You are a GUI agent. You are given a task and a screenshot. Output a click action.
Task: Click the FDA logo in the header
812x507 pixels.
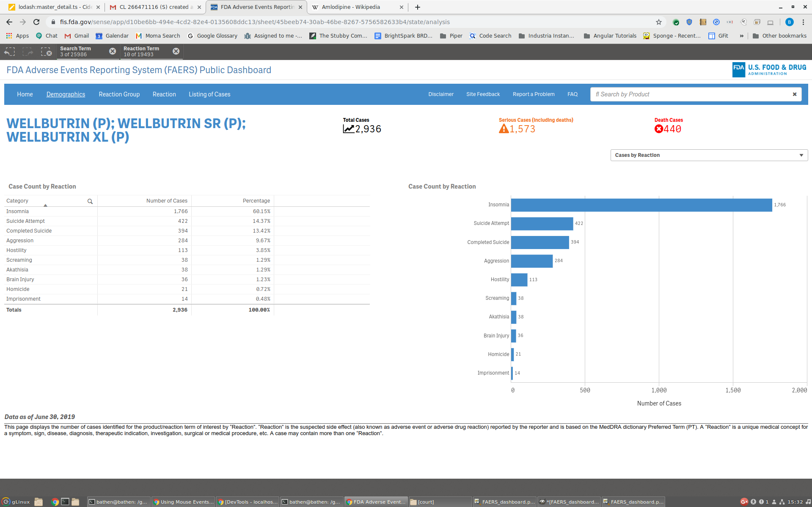pyautogui.click(x=769, y=70)
